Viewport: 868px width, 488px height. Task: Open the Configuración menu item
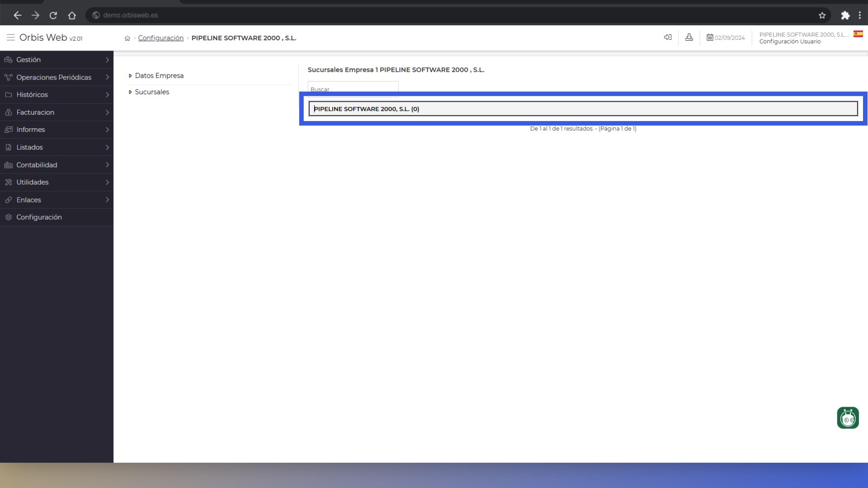(57, 217)
